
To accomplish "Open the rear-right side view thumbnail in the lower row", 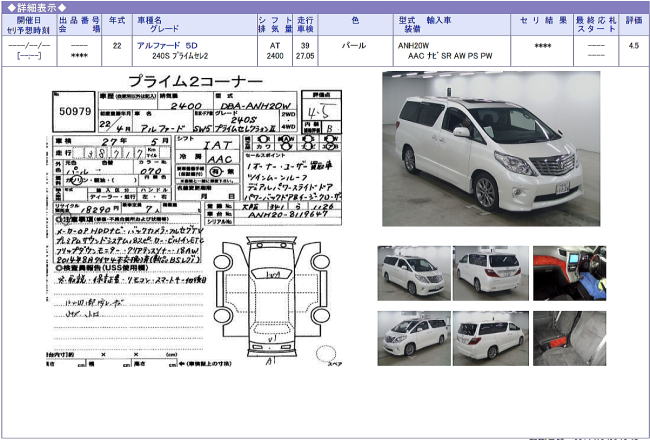I will pyautogui.click(x=490, y=338).
